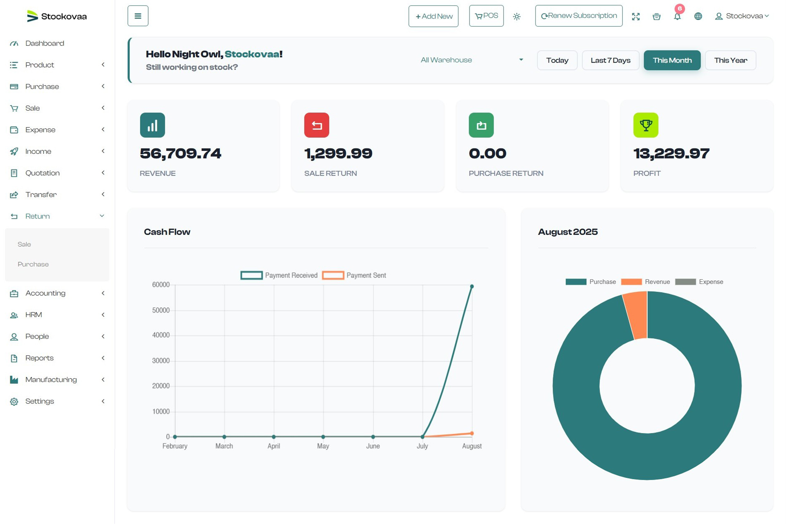The width and height of the screenshot is (786, 532).
Task: Toggle light/dark theme sun icon
Action: pyautogui.click(x=517, y=17)
